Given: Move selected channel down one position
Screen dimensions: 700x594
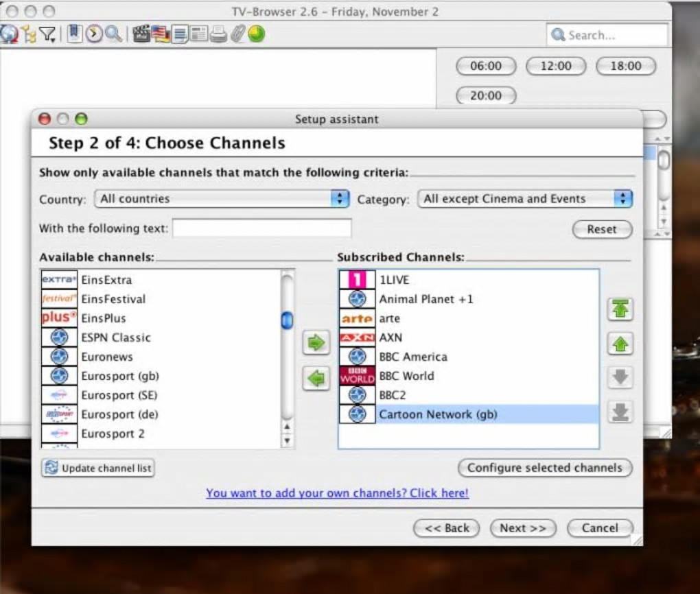Looking at the screenshot, I should pyautogui.click(x=620, y=377).
